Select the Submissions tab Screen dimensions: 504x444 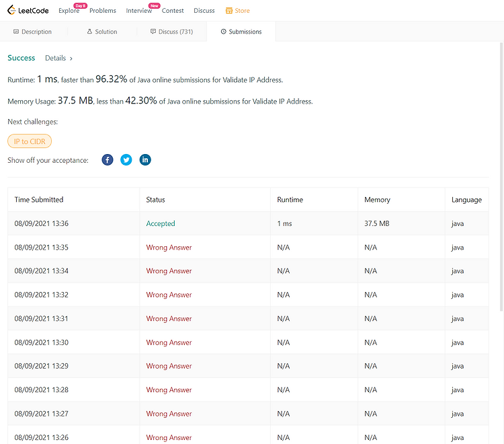pos(241,32)
